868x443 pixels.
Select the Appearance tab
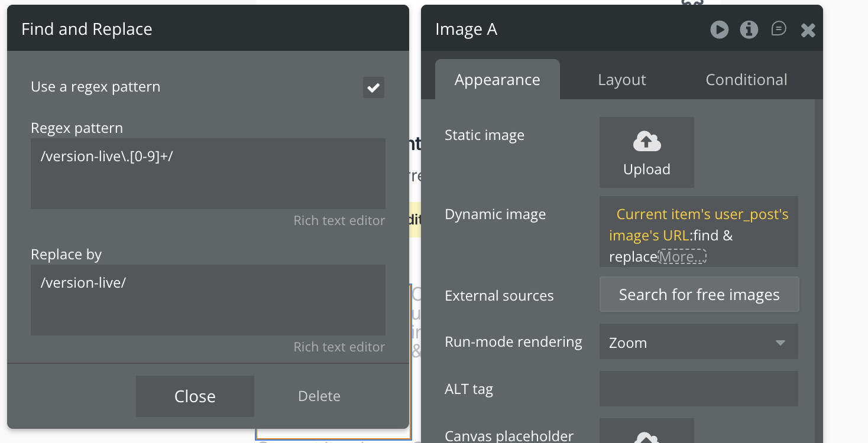coord(497,80)
